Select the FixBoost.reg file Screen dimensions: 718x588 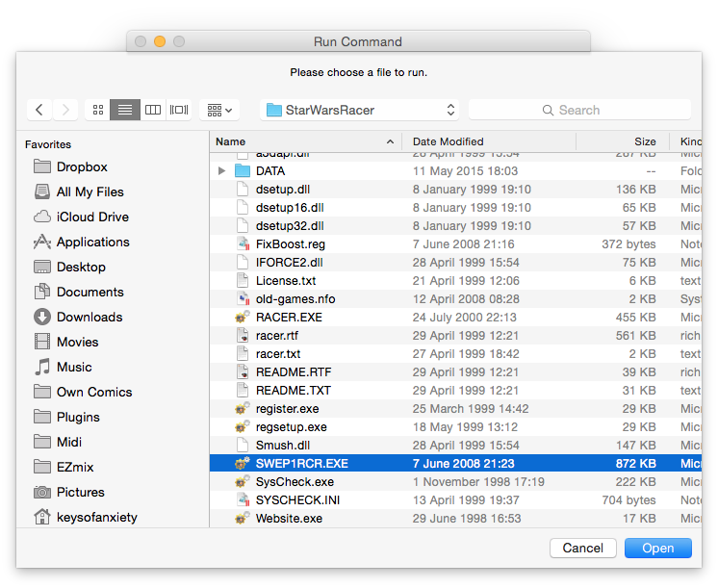coord(455,244)
